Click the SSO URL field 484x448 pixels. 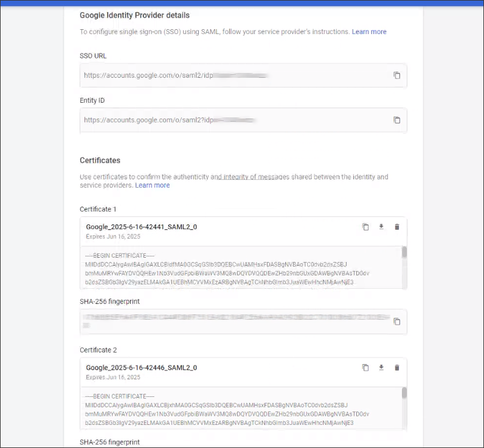pos(243,75)
